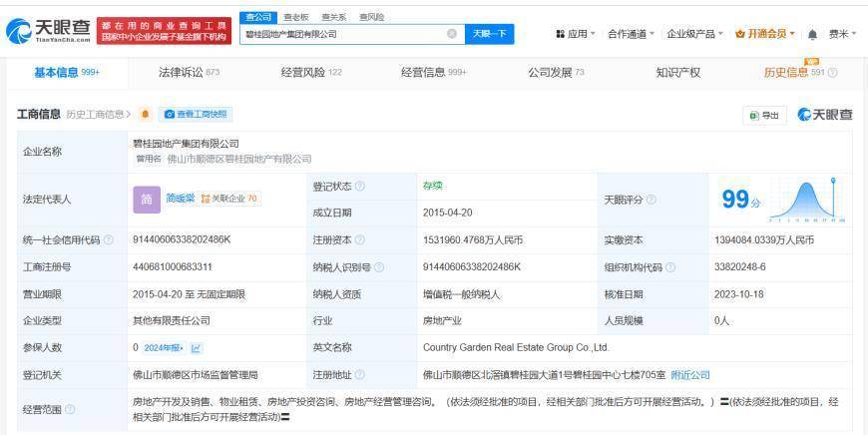Viewport: 868px width, 435px height.
Task: Click help icon next to 注册地址
Action: 360,375
